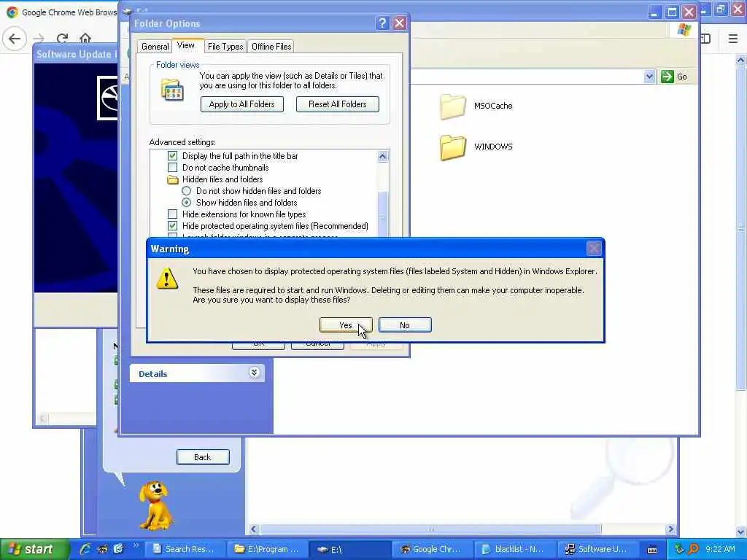This screenshot has width=747, height=560.
Task: Toggle Hide protected operating system files checkbox
Action: [172, 226]
